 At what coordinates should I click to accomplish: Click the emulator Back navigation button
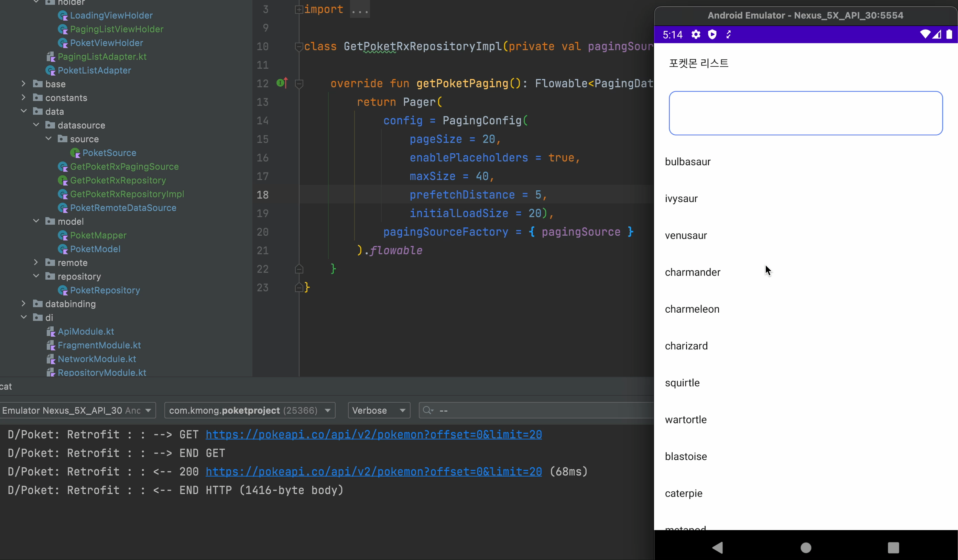point(717,548)
